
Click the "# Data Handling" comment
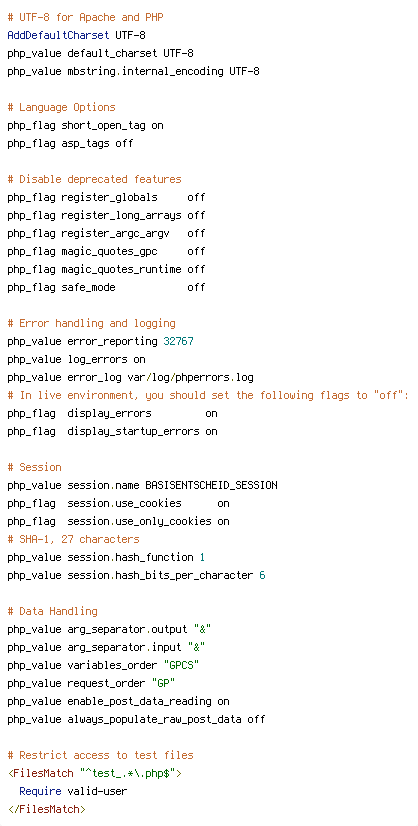(x=52, y=612)
